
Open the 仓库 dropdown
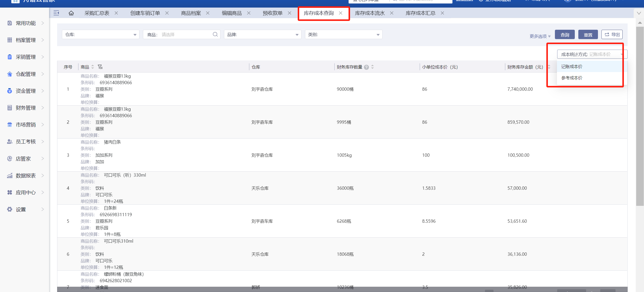point(100,35)
